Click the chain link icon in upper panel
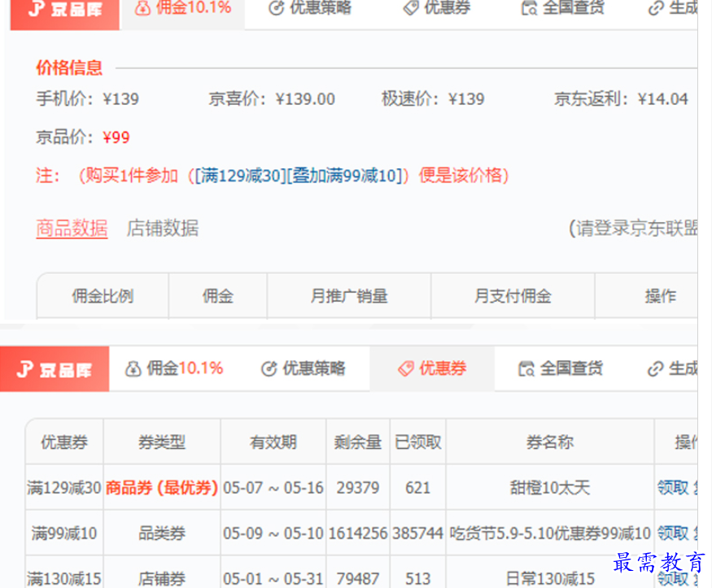712x588 pixels. click(656, 8)
